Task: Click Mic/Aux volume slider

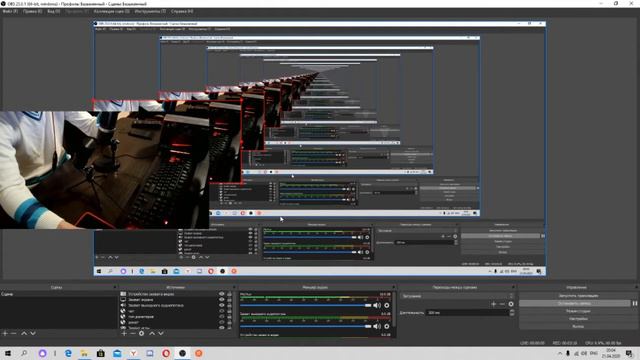Action: point(305,305)
